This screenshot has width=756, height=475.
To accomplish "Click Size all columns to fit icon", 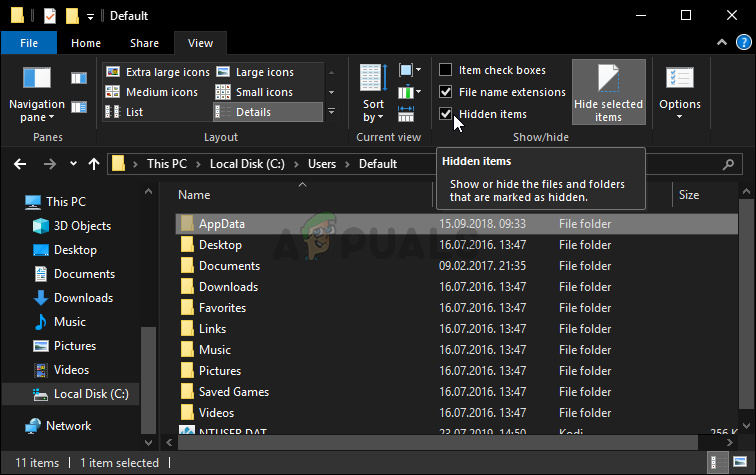I will pyautogui.click(x=406, y=114).
